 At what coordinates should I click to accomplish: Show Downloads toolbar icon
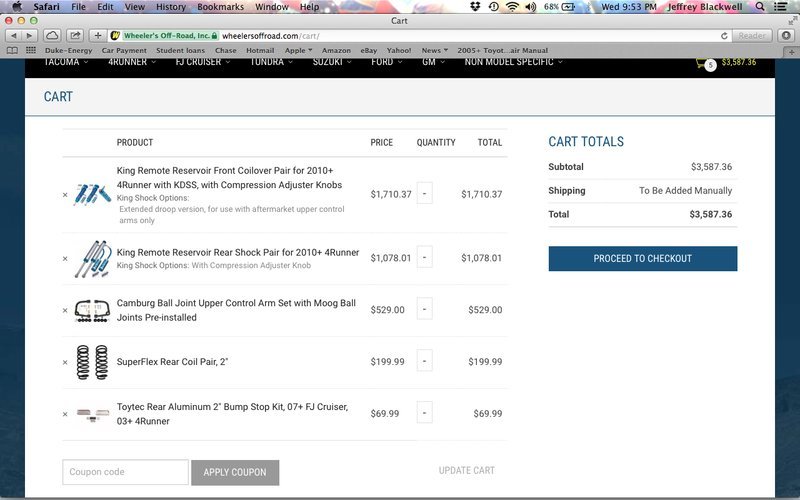(786, 36)
